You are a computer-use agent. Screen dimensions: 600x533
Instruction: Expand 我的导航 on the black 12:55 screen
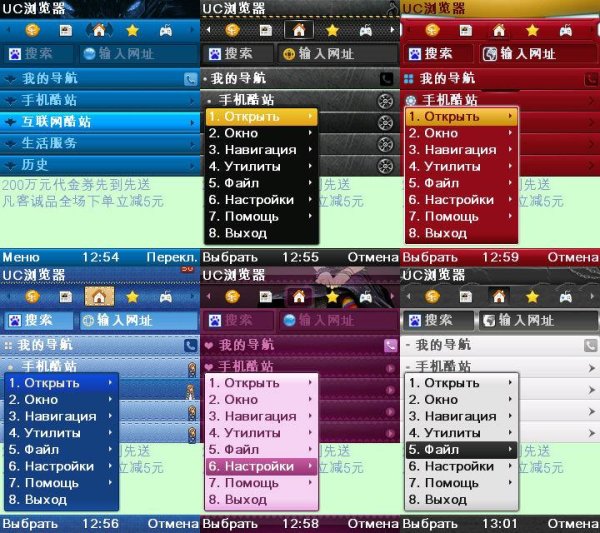pos(300,78)
